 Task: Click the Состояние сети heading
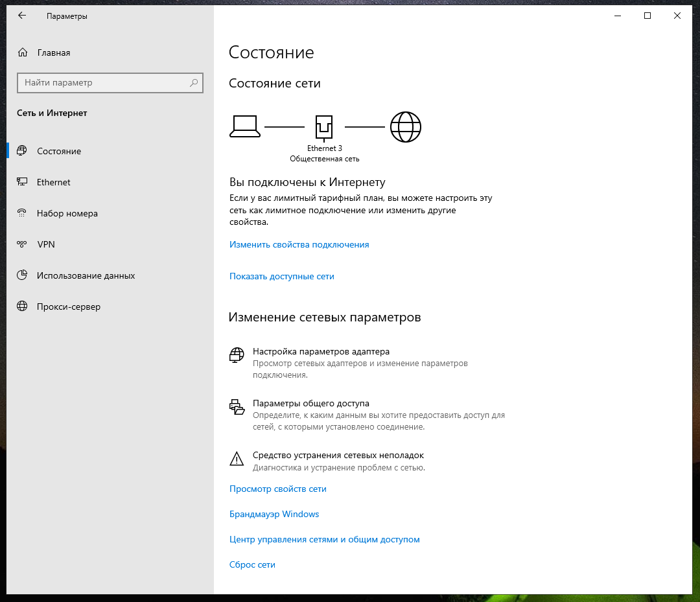tap(275, 84)
